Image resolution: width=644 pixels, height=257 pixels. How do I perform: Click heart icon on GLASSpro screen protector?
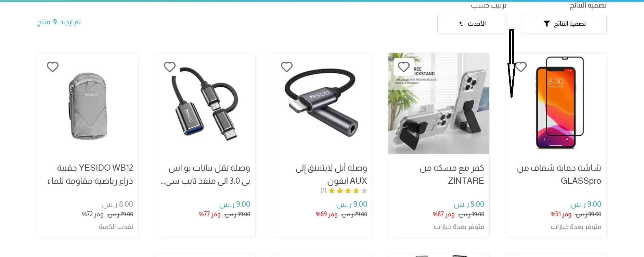click(x=521, y=67)
